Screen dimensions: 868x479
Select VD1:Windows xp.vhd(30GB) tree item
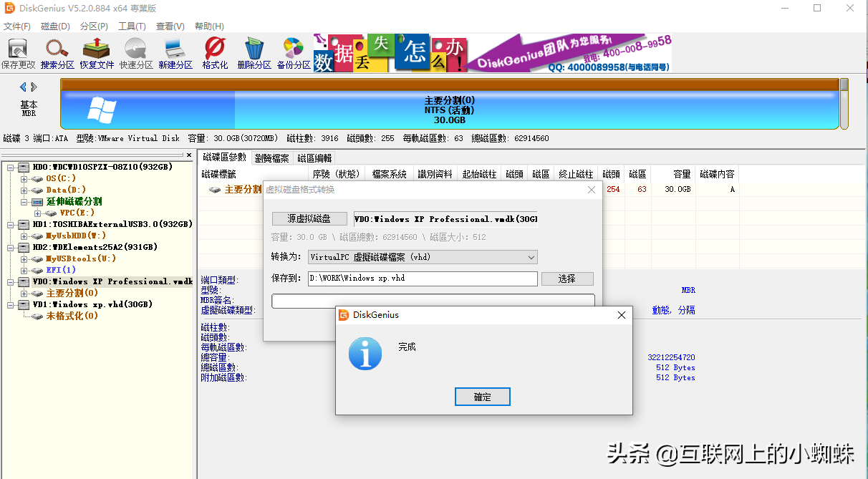click(93, 304)
